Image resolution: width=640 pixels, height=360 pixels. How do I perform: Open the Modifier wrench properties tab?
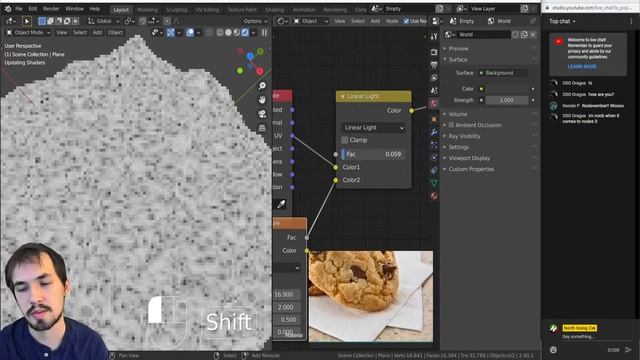[x=434, y=132]
